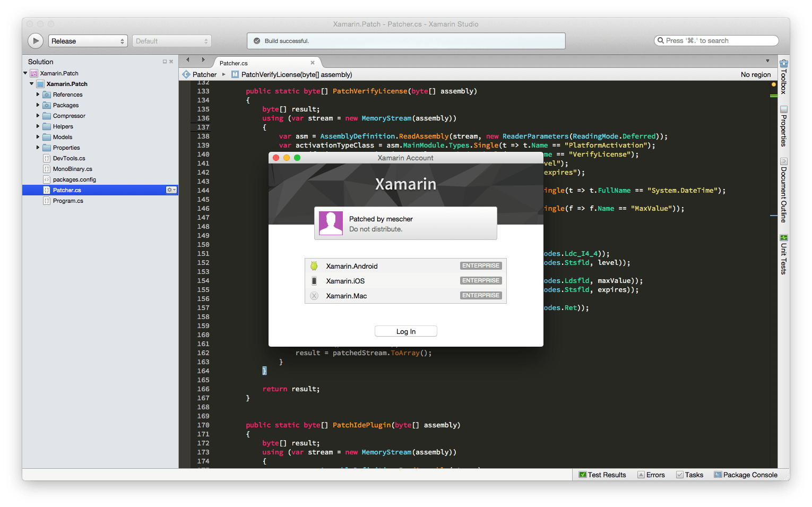Expand the Helpers folder
The width and height of the screenshot is (812, 507).
coord(38,126)
